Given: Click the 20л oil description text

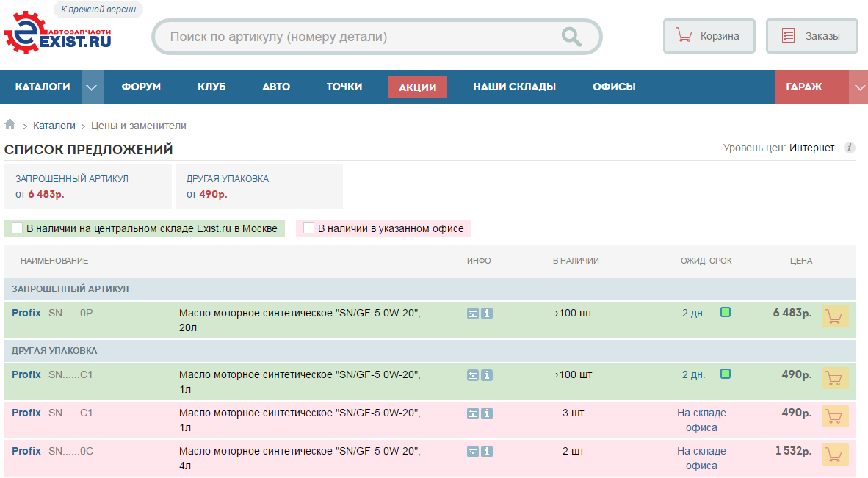Looking at the screenshot, I should tap(300, 320).
